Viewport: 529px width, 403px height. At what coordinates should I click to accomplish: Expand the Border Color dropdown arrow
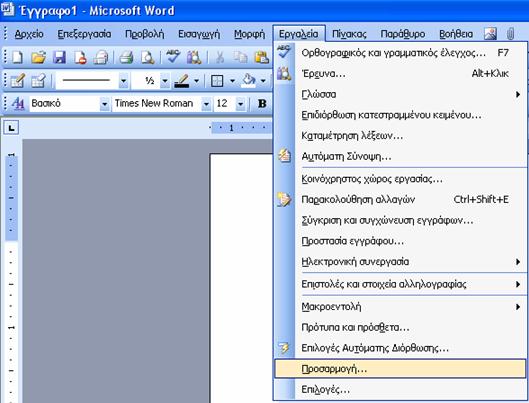tap(196, 81)
